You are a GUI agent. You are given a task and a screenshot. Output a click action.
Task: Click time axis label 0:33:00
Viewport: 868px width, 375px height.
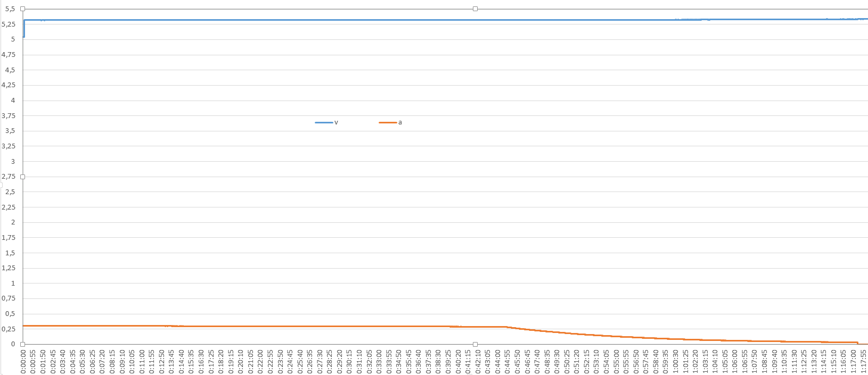coord(379,362)
